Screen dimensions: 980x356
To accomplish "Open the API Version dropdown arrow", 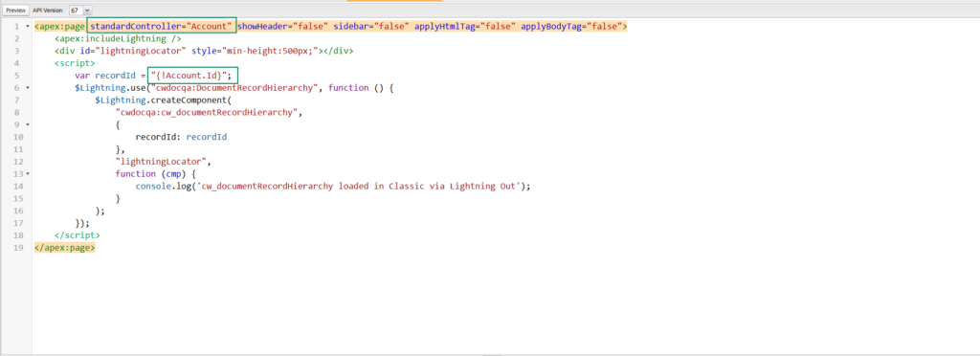I will pos(87,11).
